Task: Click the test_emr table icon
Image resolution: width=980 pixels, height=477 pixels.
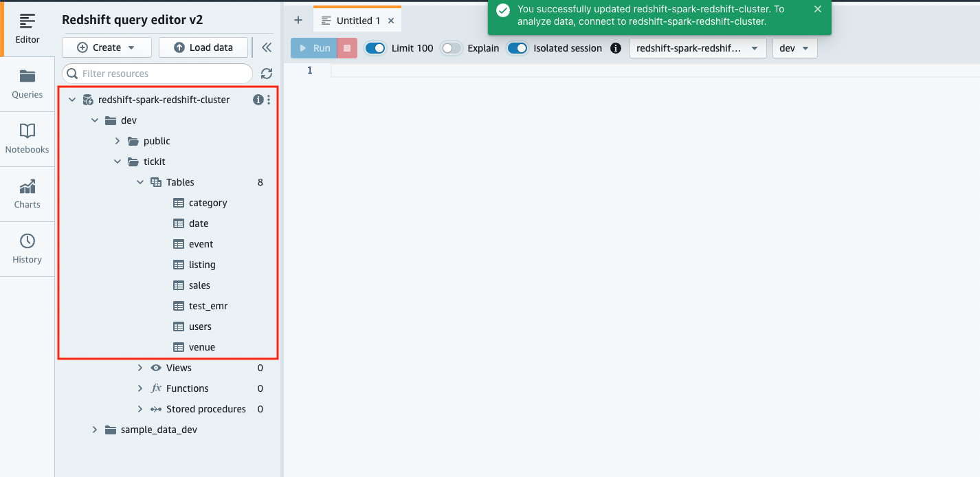Action: pos(179,306)
